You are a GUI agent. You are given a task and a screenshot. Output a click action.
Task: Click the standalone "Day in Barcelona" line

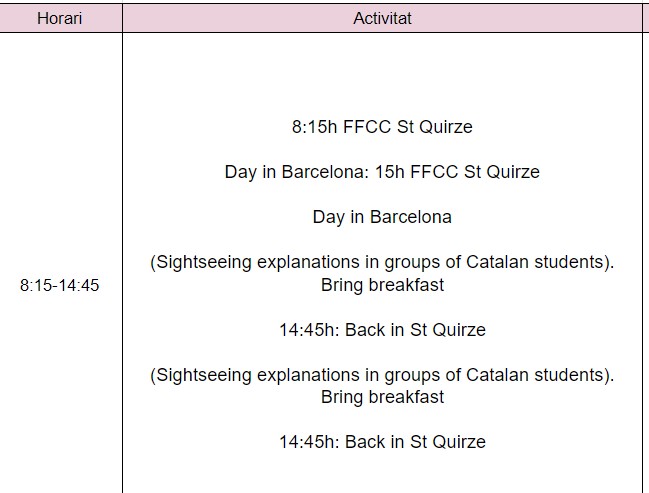point(382,217)
